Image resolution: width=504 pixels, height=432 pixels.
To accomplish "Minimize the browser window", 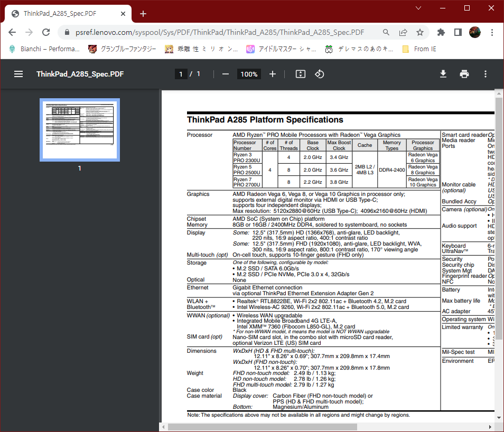I will pos(443,8).
